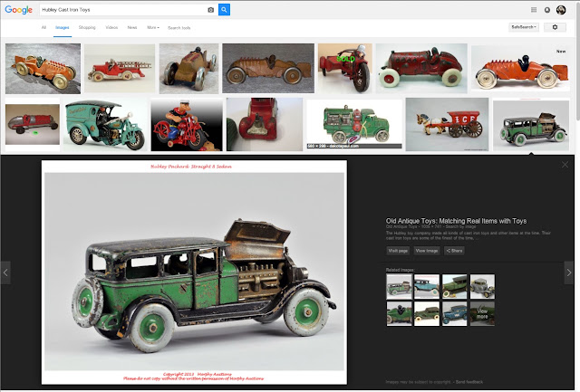Click the View more related images tile
580x392 pixels.
pyautogui.click(x=482, y=313)
